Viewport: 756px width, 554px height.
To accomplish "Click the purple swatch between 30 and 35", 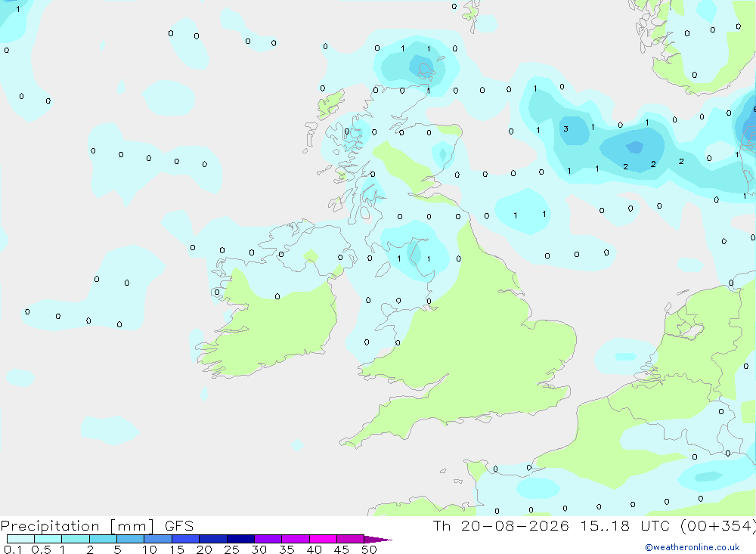I will coord(268,539).
